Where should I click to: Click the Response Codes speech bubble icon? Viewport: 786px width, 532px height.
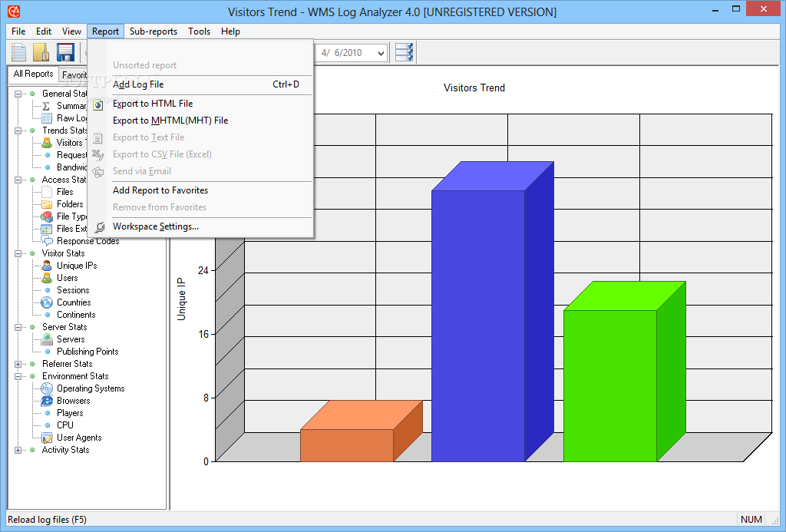pos(47,241)
